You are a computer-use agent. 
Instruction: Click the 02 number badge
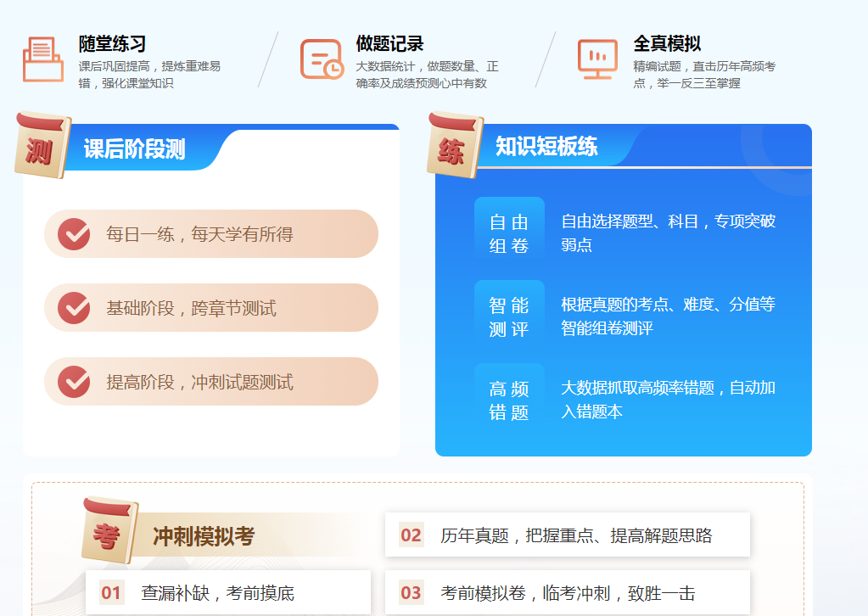pyautogui.click(x=411, y=535)
